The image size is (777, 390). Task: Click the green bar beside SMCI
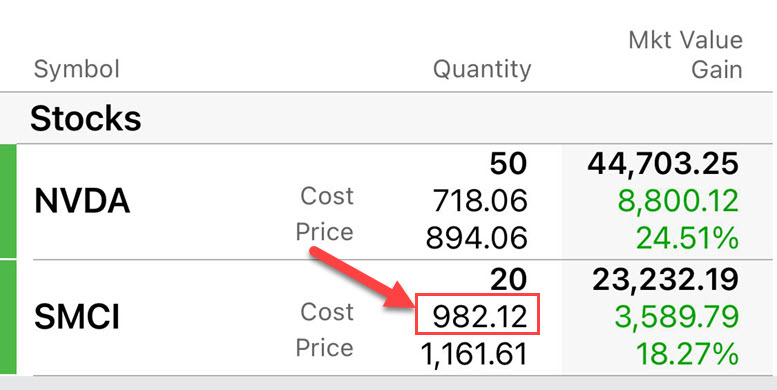[8, 317]
